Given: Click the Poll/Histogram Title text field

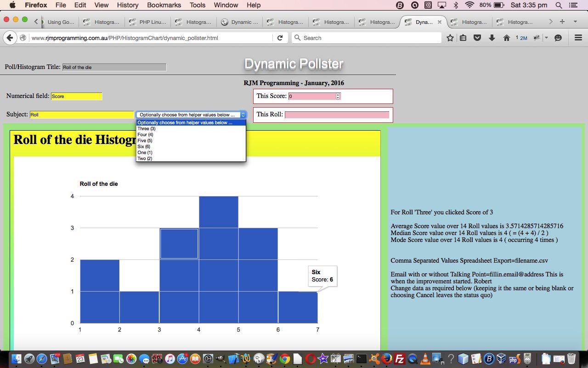Looking at the screenshot, I should click(x=114, y=67).
